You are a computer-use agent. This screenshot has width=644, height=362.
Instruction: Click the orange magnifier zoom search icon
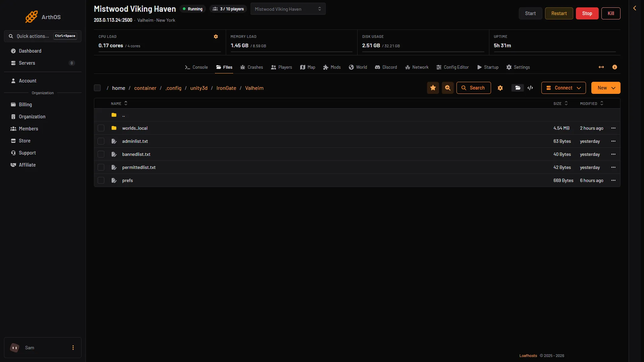point(448,88)
